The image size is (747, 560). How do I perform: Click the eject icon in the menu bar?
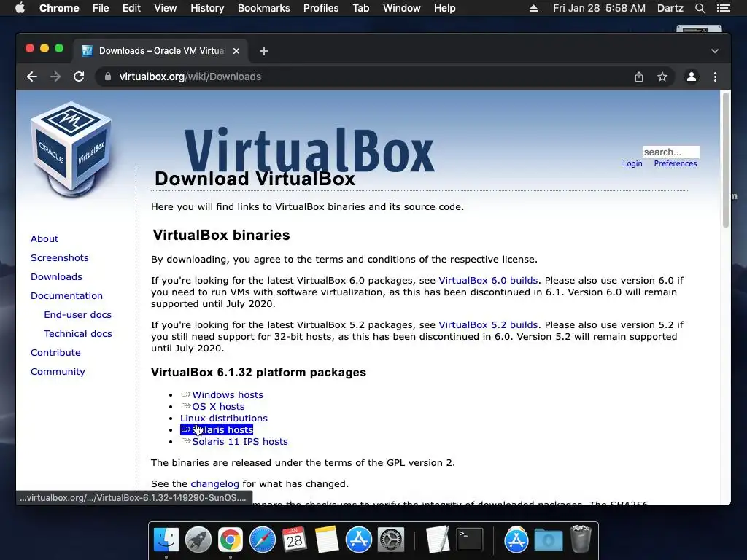tap(533, 8)
